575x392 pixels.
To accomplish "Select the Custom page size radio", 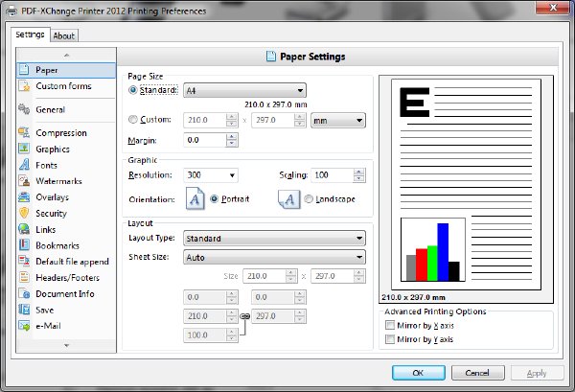I will [133, 119].
